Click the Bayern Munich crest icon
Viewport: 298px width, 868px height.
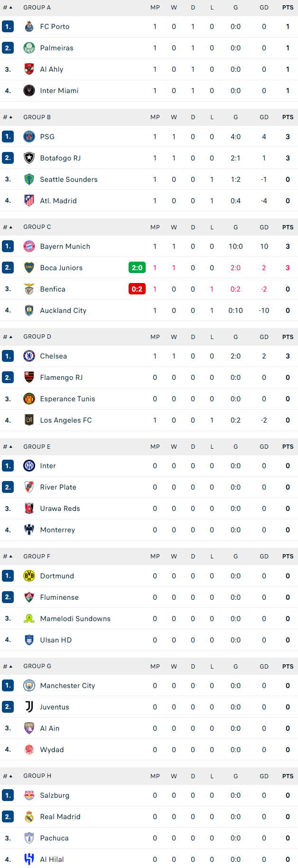[x=29, y=246]
